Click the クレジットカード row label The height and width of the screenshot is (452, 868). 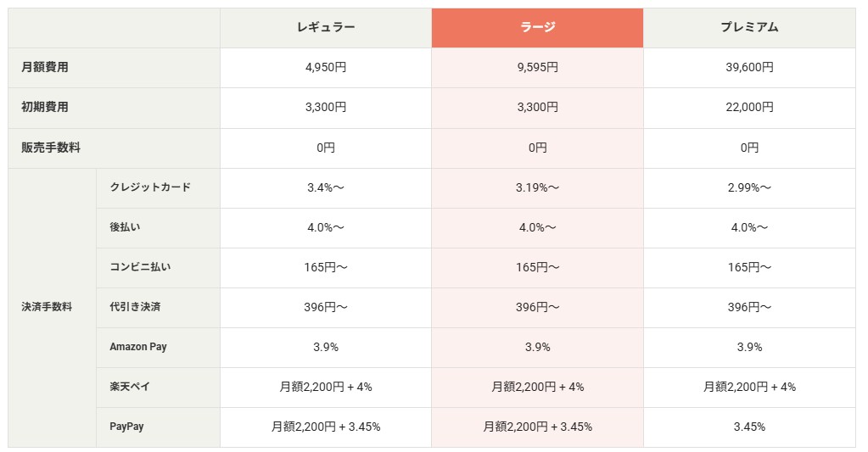[x=150, y=187]
